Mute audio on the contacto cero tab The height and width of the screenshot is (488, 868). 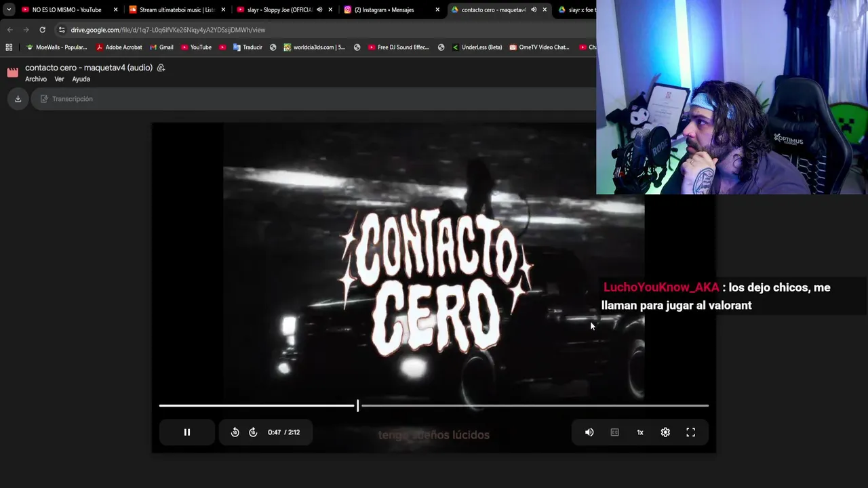click(x=534, y=10)
